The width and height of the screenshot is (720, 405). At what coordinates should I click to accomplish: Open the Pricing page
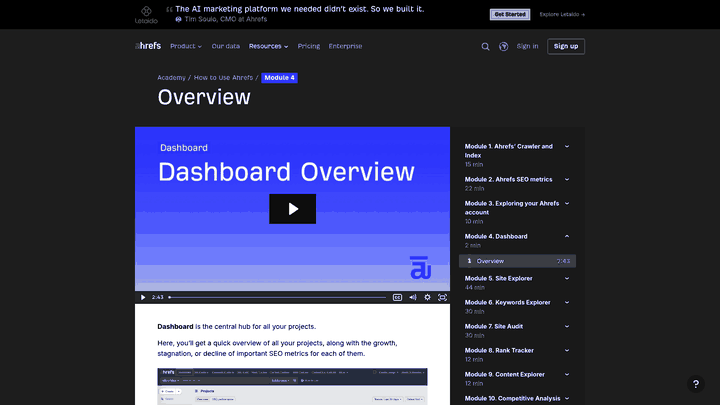tap(309, 46)
